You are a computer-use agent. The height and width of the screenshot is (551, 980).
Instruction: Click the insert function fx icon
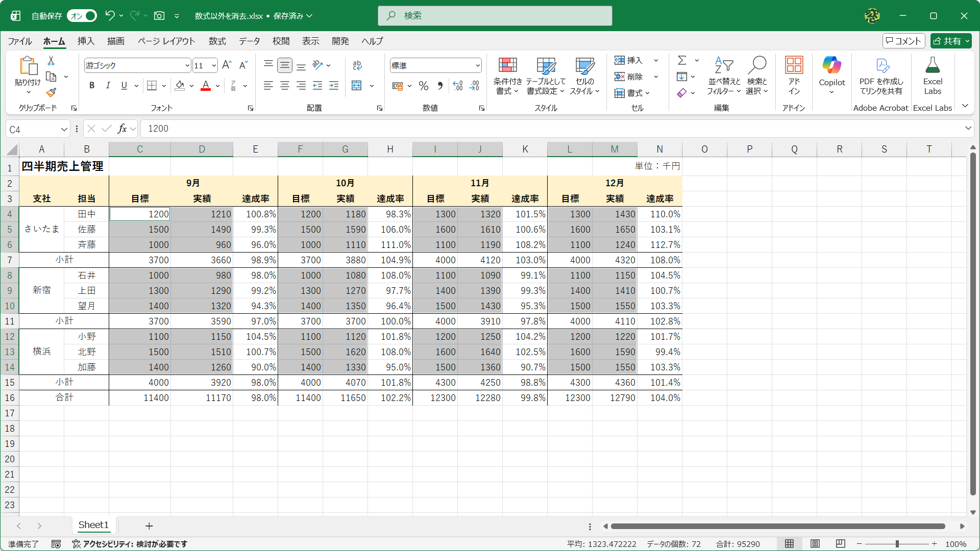[122, 129]
